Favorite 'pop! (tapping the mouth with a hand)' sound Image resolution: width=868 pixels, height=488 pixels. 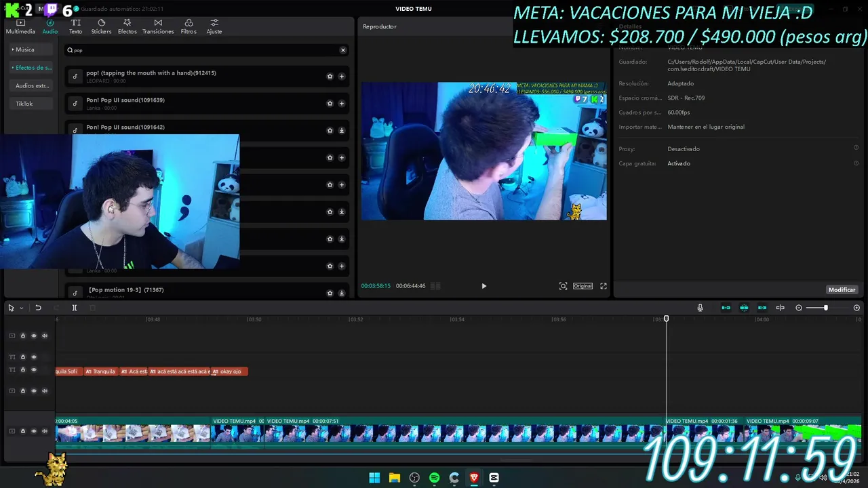330,77
